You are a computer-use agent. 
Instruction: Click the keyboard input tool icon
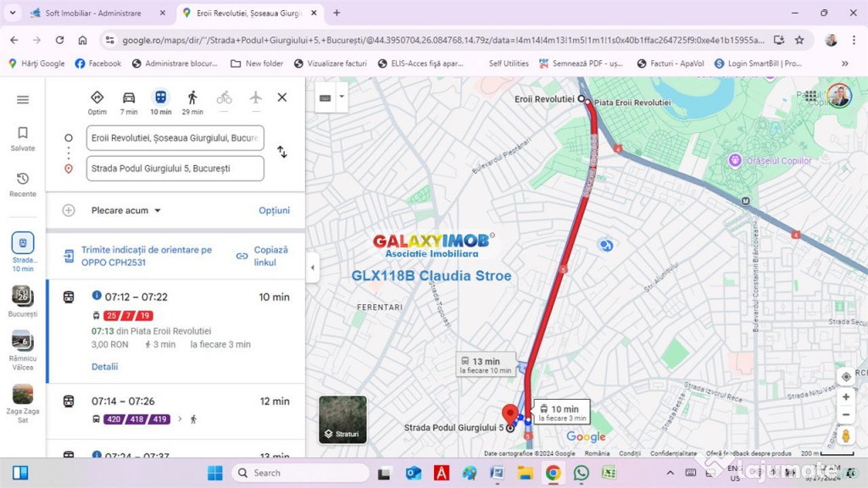tap(325, 98)
